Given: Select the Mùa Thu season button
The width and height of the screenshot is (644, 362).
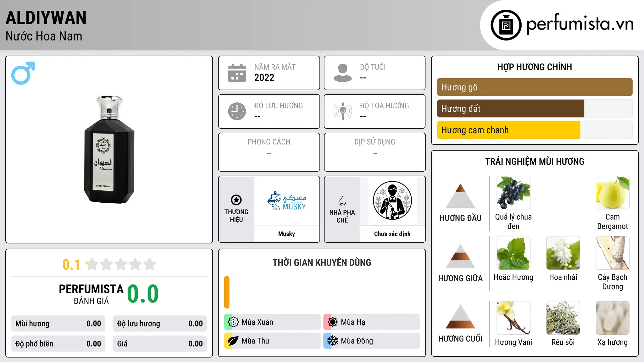Looking at the screenshot, I should point(272,341).
